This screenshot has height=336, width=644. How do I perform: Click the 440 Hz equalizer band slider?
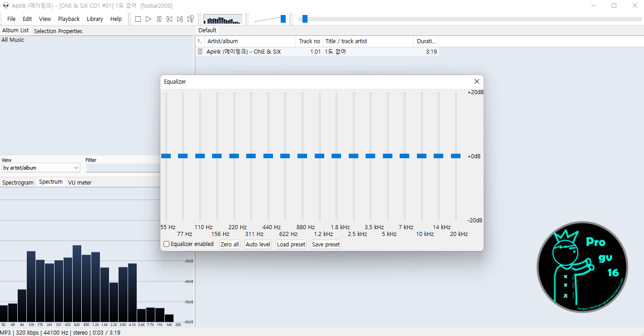pos(268,156)
